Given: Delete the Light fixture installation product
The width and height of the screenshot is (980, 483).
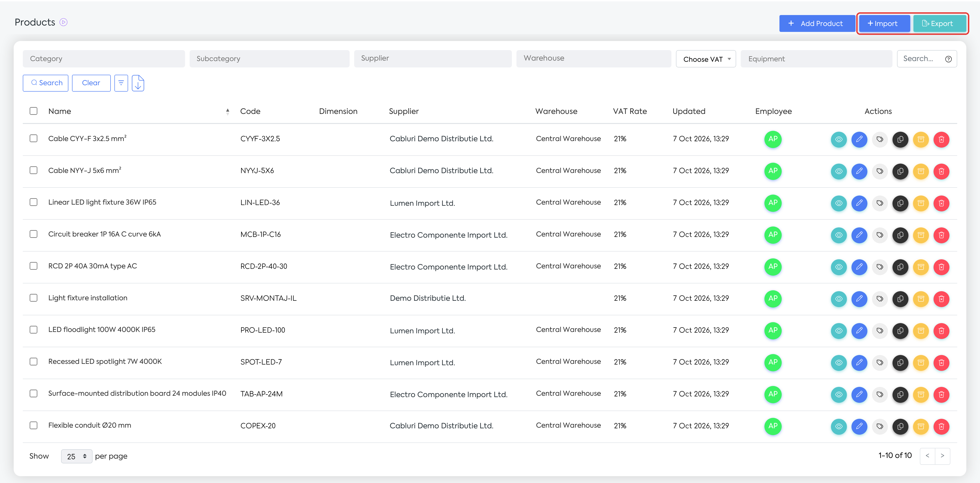Looking at the screenshot, I should [x=941, y=299].
